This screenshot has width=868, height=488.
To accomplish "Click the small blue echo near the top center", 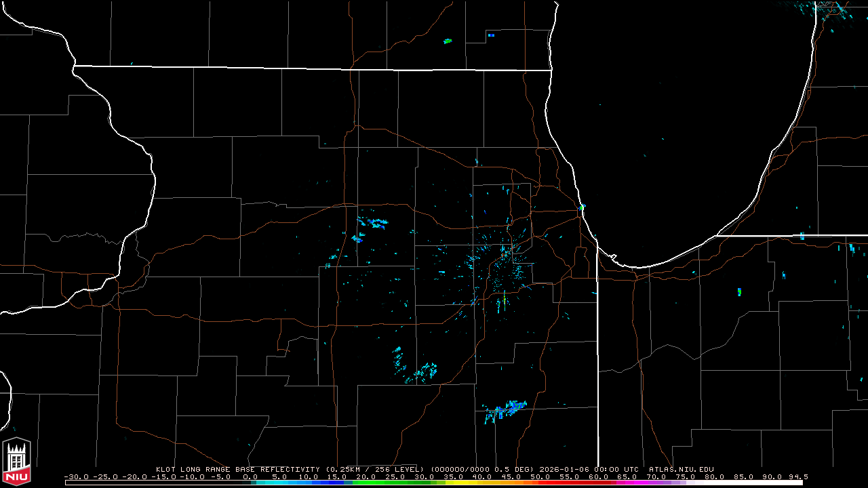I will coord(491,35).
